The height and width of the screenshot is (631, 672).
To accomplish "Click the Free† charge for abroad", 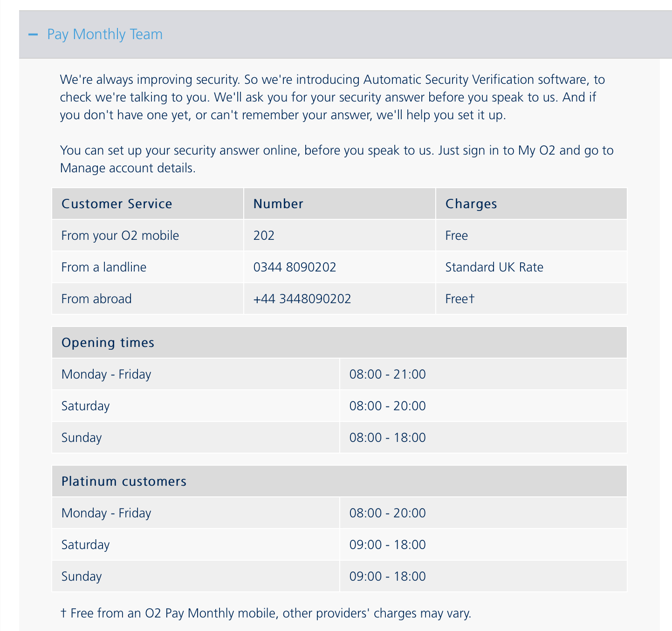I will pyautogui.click(x=459, y=299).
